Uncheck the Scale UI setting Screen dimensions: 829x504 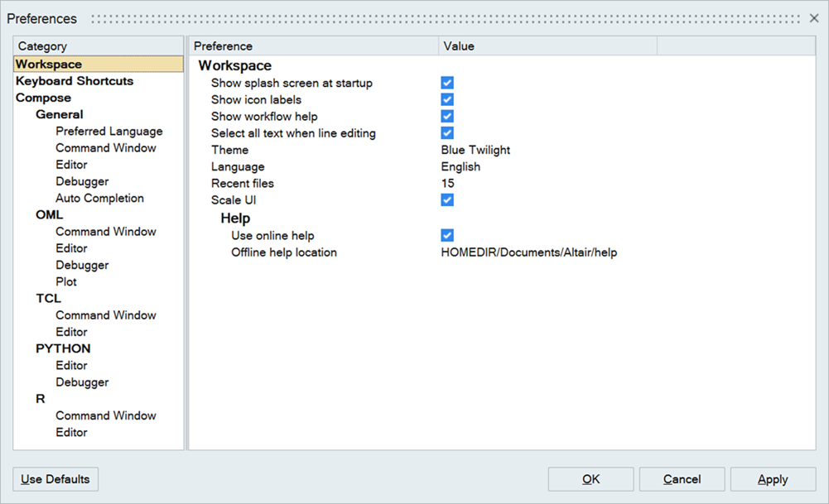point(446,199)
